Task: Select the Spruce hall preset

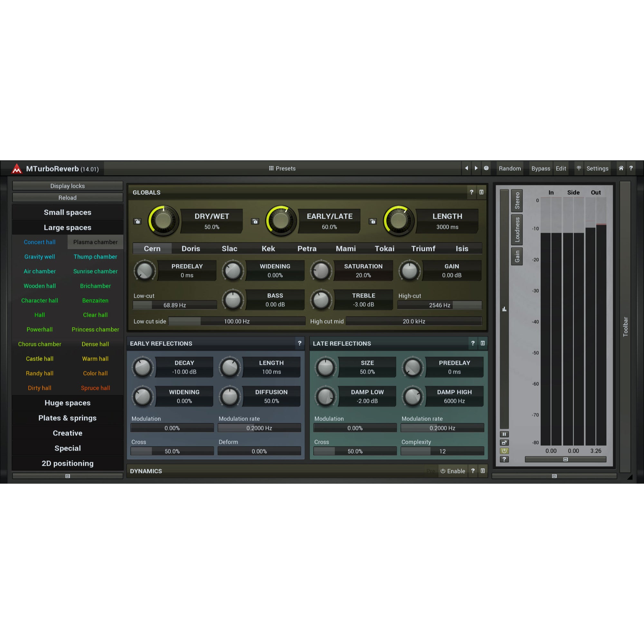Action: click(x=95, y=388)
